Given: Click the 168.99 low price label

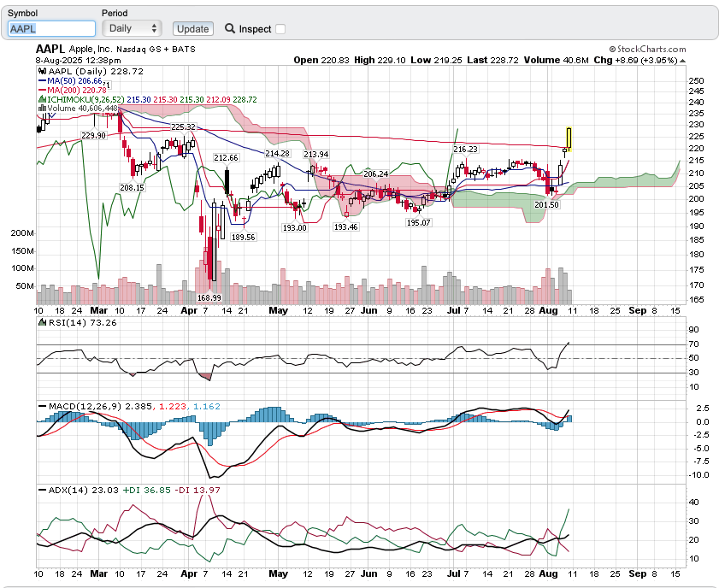Looking at the screenshot, I should pos(209,297).
